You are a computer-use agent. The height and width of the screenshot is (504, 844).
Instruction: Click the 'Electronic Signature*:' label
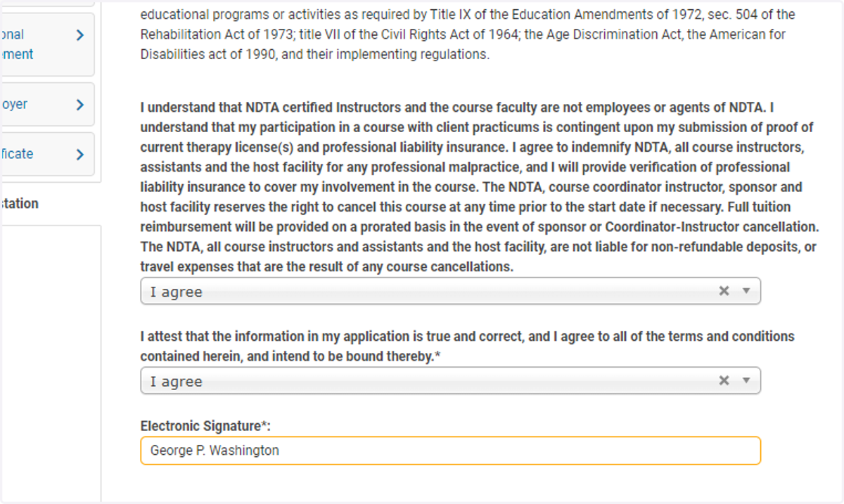tap(205, 426)
